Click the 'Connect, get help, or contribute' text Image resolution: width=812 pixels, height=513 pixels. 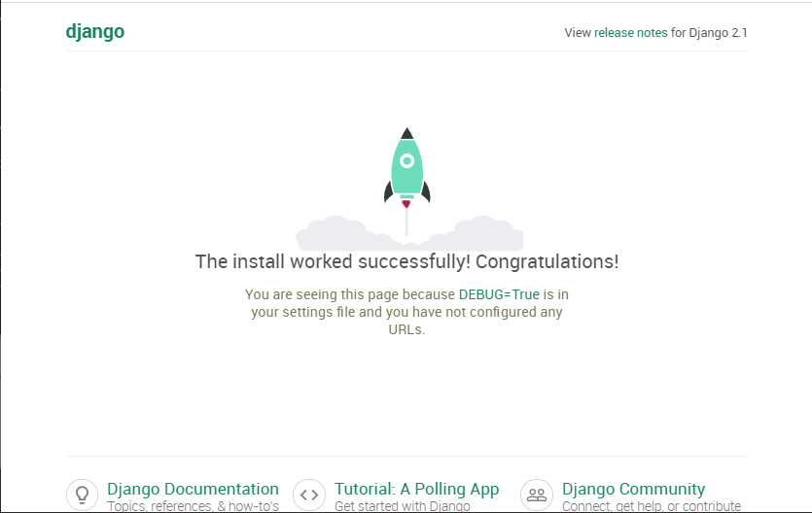[x=652, y=506]
